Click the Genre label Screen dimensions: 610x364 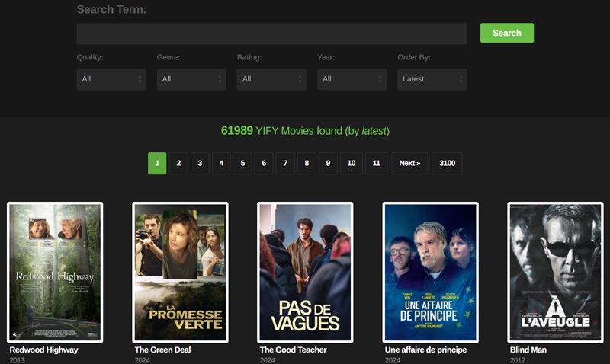coord(169,57)
